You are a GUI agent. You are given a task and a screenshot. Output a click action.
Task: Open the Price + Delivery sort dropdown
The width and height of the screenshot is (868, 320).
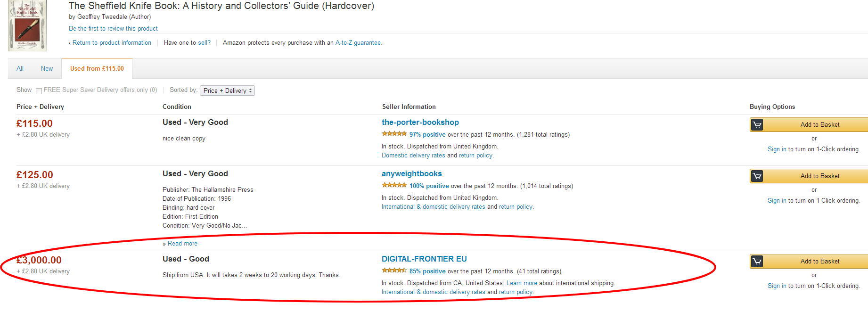(x=227, y=90)
